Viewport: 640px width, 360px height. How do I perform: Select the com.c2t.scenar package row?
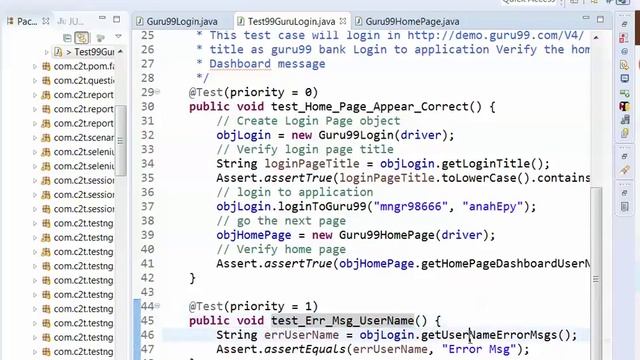coord(78,138)
